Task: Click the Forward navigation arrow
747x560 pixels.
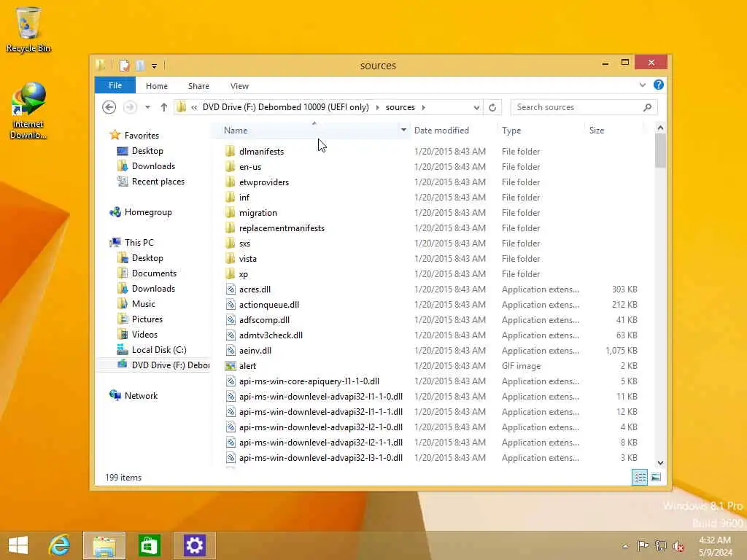Action: click(x=130, y=107)
